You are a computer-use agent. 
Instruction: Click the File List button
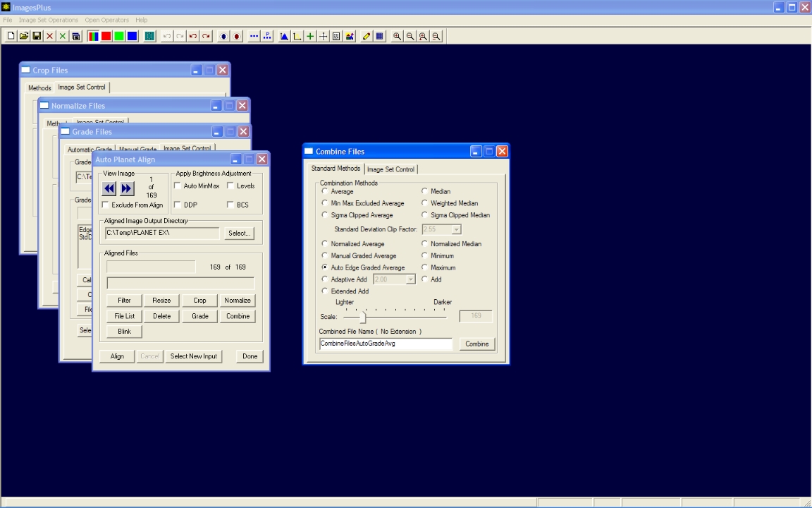(124, 315)
